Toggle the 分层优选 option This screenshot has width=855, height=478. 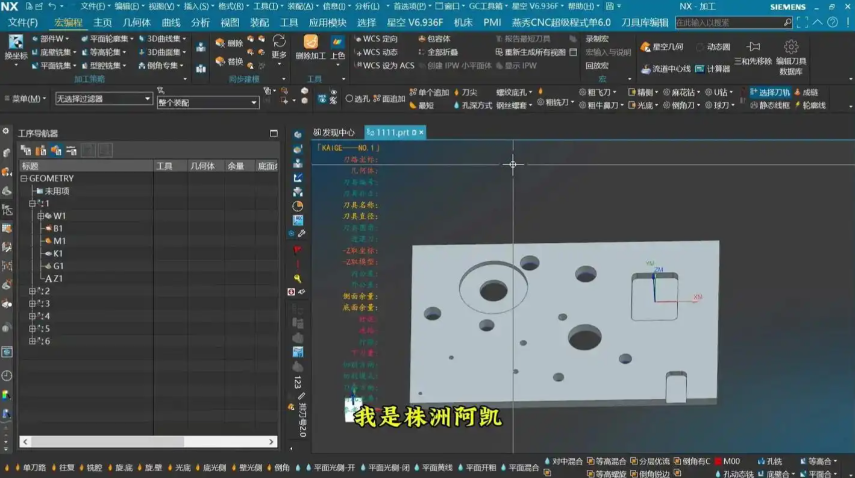click(634, 461)
